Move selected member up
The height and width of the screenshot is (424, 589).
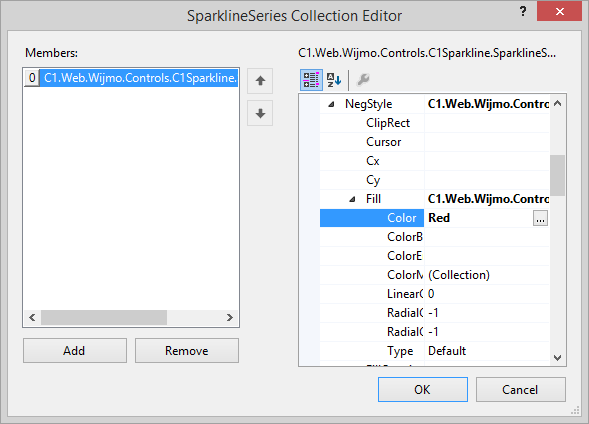pos(260,81)
